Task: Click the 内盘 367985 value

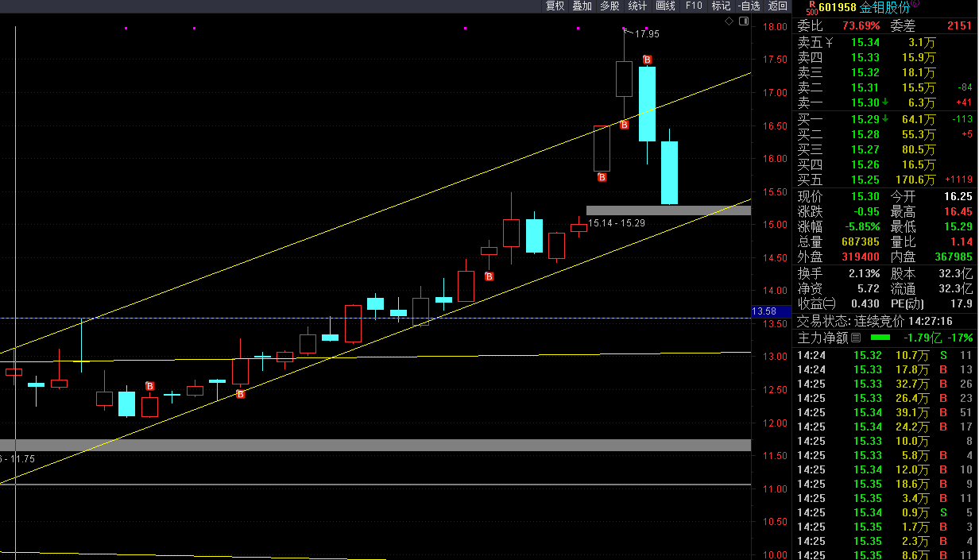Action: 952,257
